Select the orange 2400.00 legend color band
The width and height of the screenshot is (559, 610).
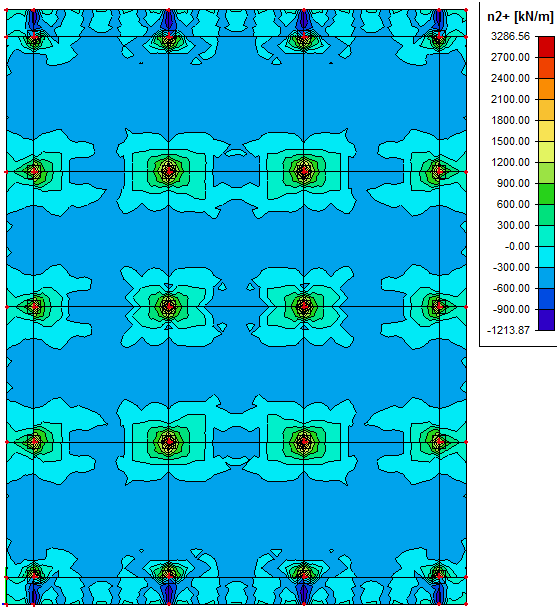pyautogui.click(x=546, y=89)
